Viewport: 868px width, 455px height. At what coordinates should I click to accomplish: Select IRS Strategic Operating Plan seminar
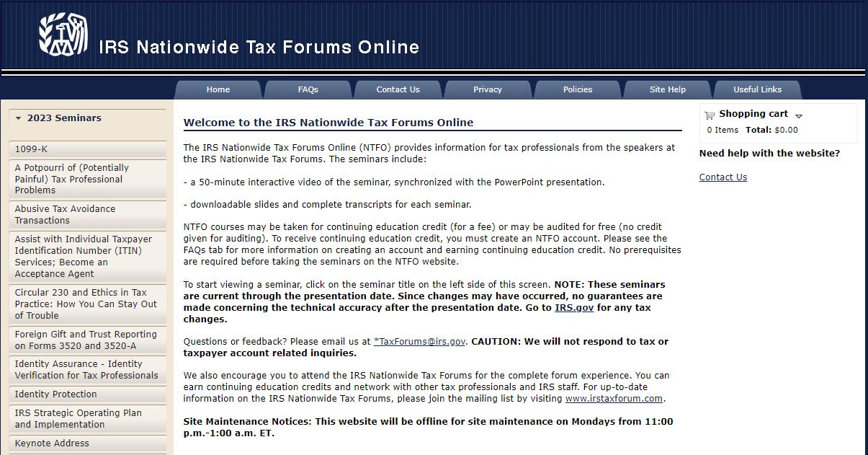pos(87,419)
